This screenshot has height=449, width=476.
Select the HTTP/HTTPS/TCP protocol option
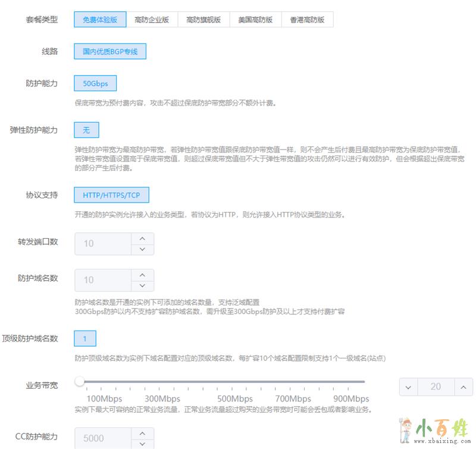(111, 195)
